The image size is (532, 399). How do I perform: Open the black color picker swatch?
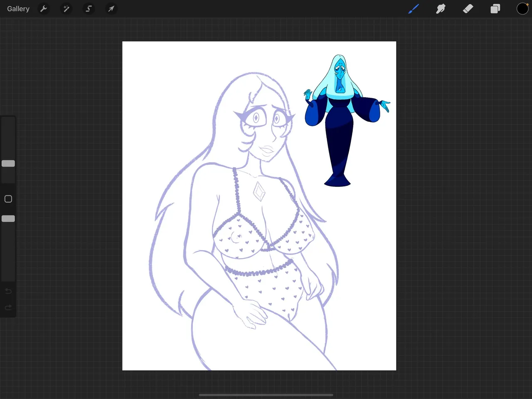click(522, 9)
